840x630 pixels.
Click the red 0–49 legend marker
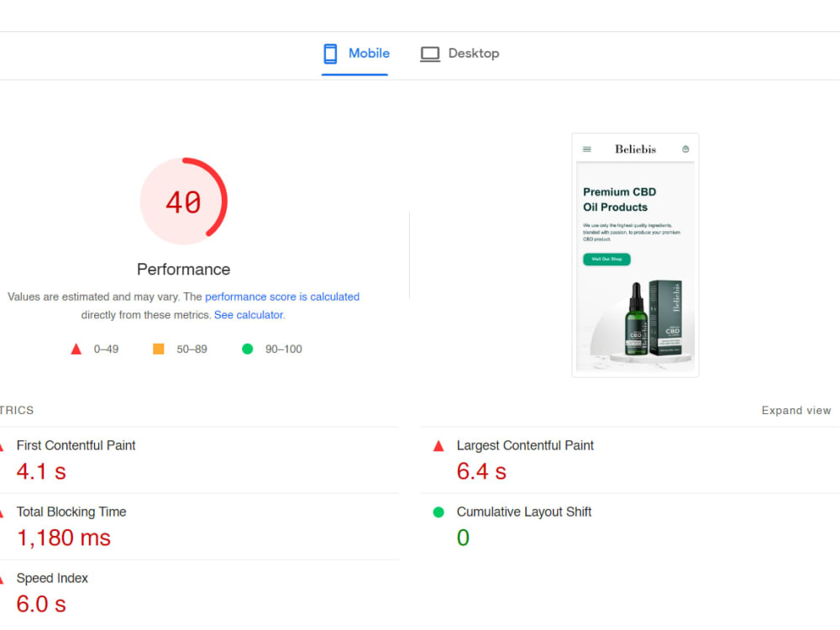point(76,349)
